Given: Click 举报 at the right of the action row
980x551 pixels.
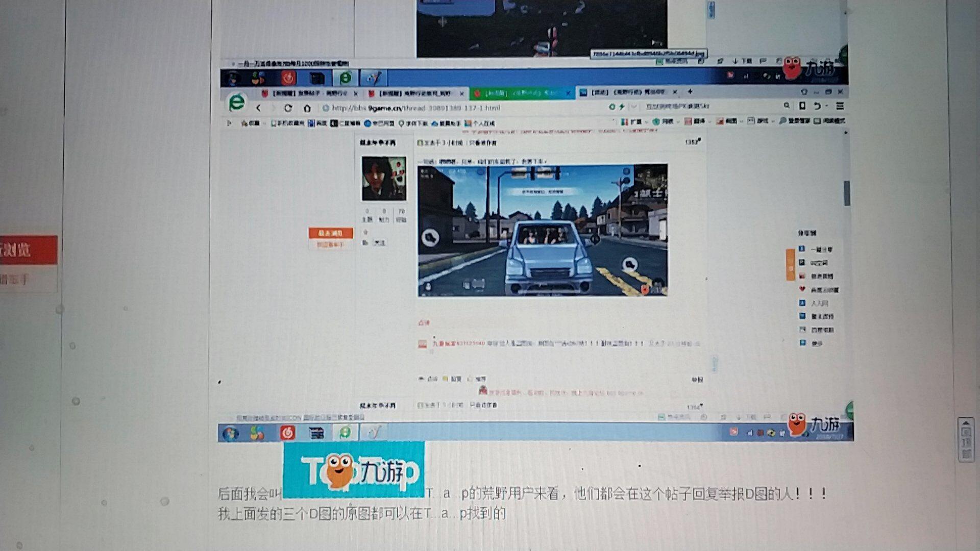Looking at the screenshot, I should coord(697,380).
